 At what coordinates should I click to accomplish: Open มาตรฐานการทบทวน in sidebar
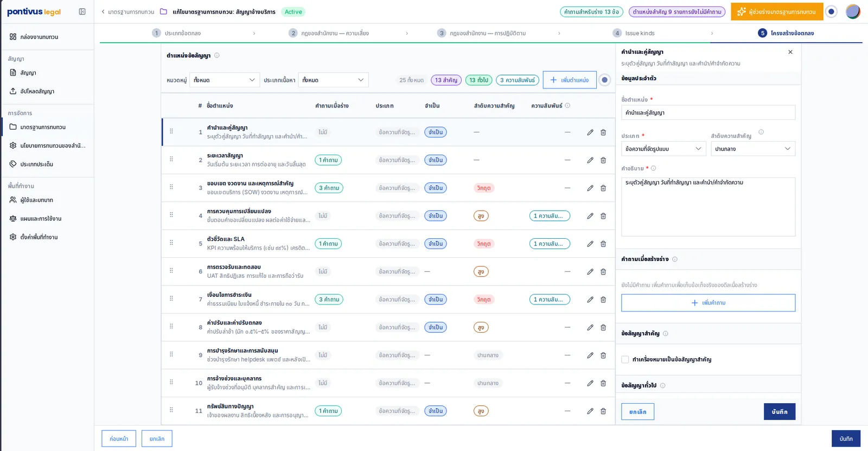pyautogui.click(x=47, y=127)
